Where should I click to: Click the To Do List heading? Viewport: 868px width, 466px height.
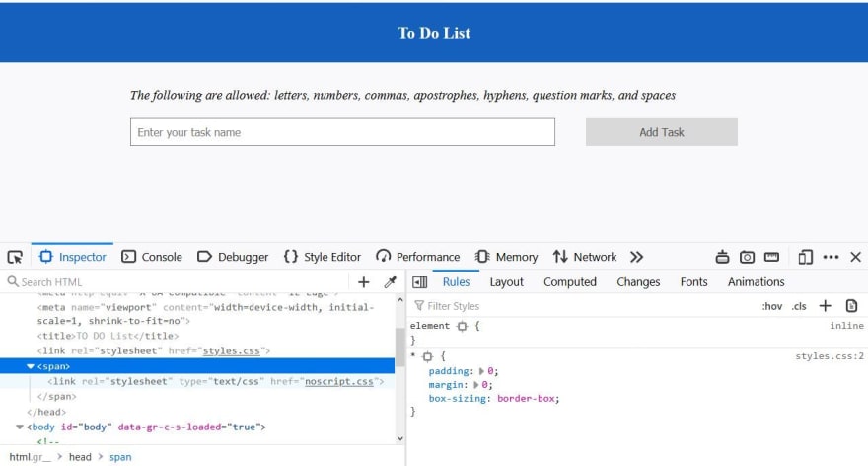tap(435, 33)
